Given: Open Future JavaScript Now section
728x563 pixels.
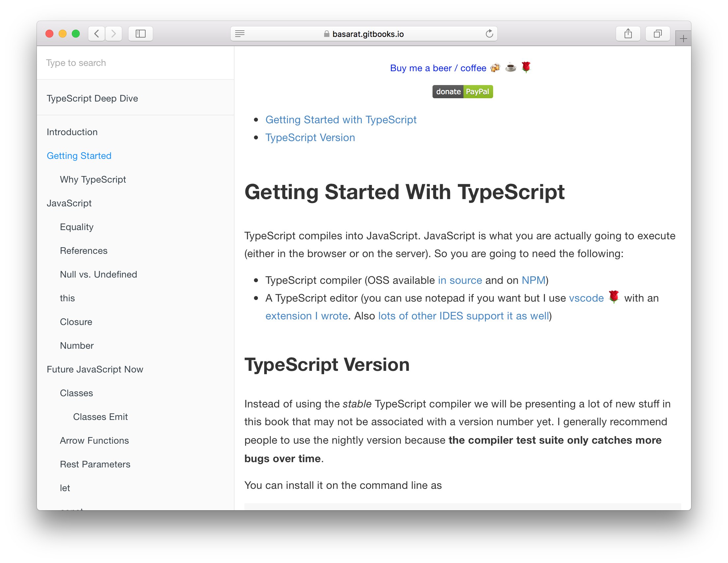Looking at the screenshot, I should pyautogui.click(x=95, y=369).
